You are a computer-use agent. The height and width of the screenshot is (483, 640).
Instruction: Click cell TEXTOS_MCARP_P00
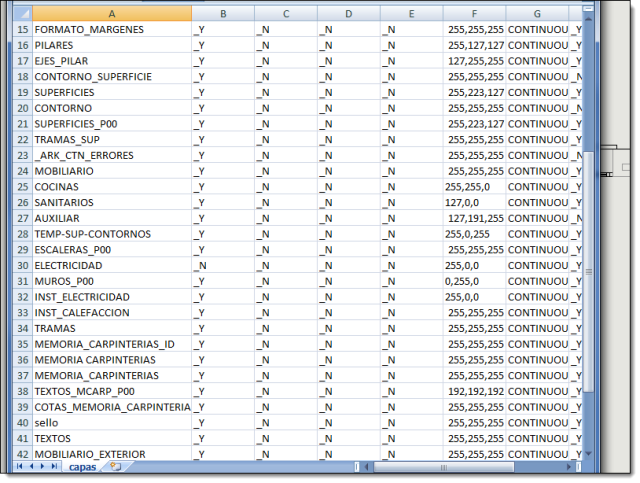click(112, 391)
